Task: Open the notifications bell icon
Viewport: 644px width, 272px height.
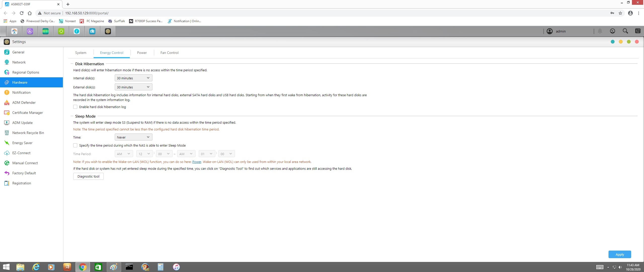Action: (x=600, y=31)
